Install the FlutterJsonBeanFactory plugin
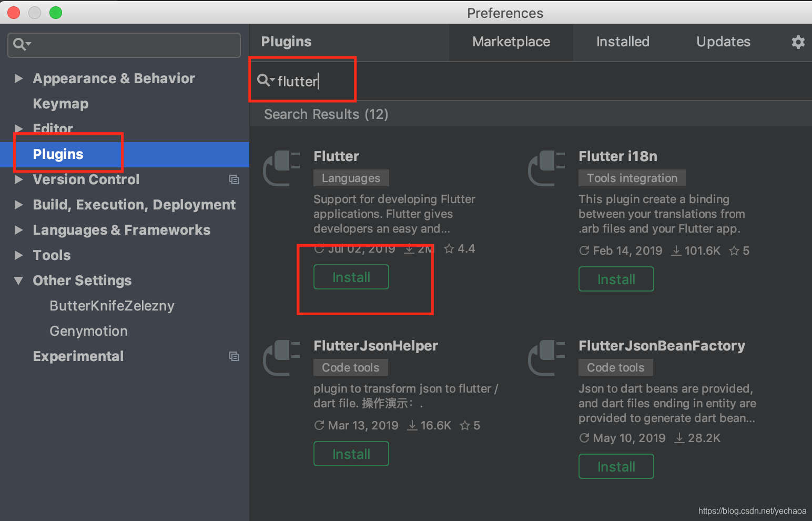812x521 pixels. point(616,466)
